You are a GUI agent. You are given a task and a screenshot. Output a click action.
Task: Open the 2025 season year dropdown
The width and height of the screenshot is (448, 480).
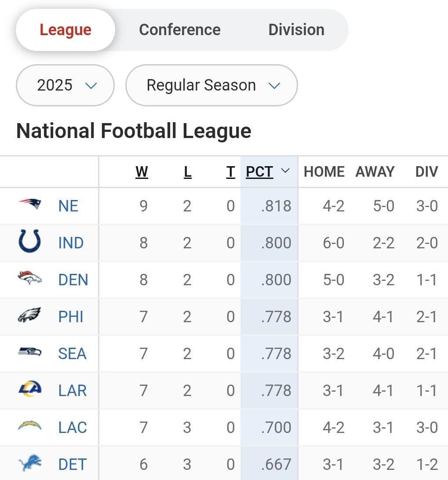pyautogui.click(x=65, y=85)
